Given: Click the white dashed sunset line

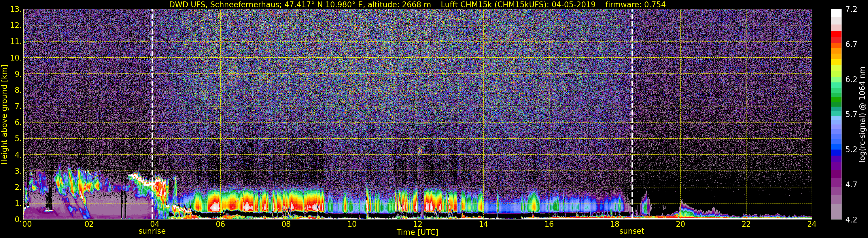Looking at the screenshot, I should 632,114.
